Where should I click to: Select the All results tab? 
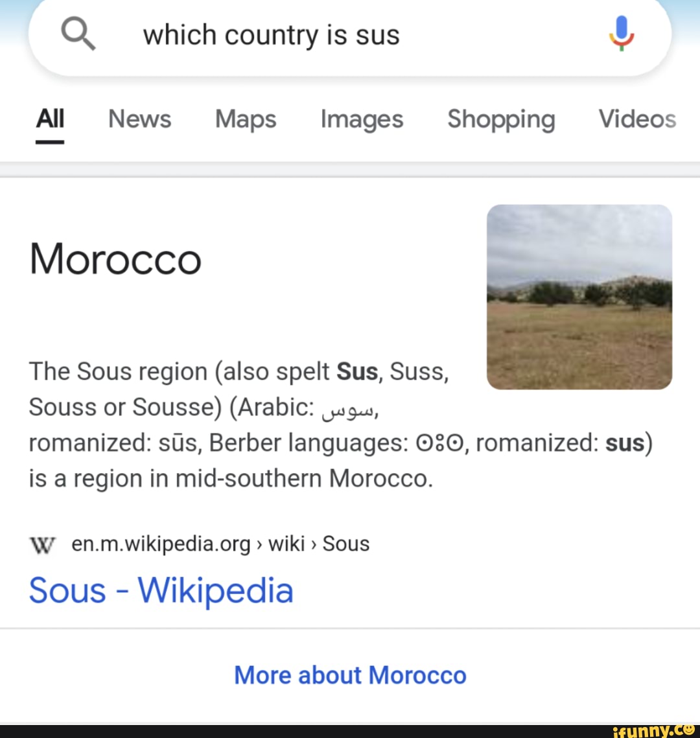tap(49, 119)
